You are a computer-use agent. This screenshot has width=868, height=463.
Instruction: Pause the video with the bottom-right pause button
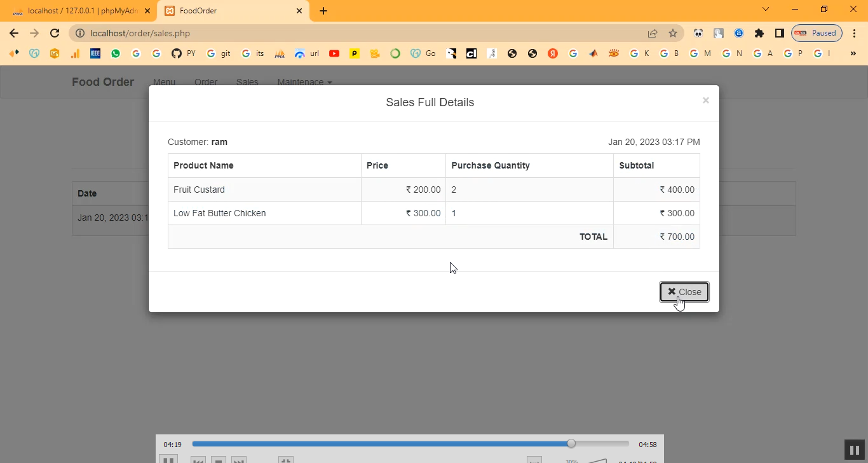coord(855,450)
